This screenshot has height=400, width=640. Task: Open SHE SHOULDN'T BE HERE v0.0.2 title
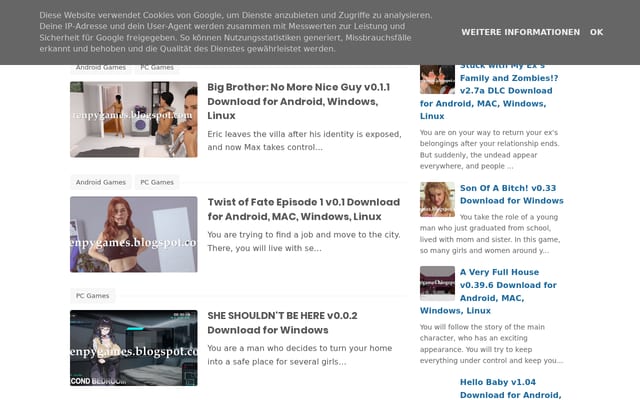coord(282,322)
